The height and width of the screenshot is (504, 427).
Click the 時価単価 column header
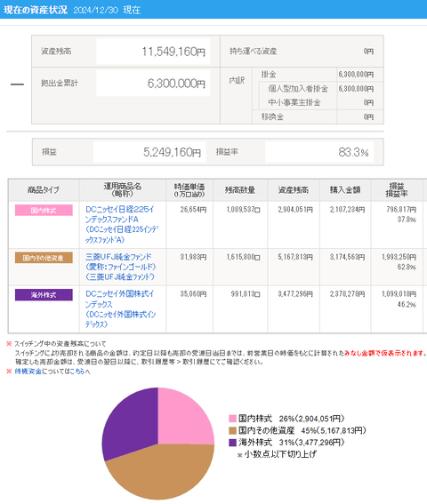click(189, 190)
